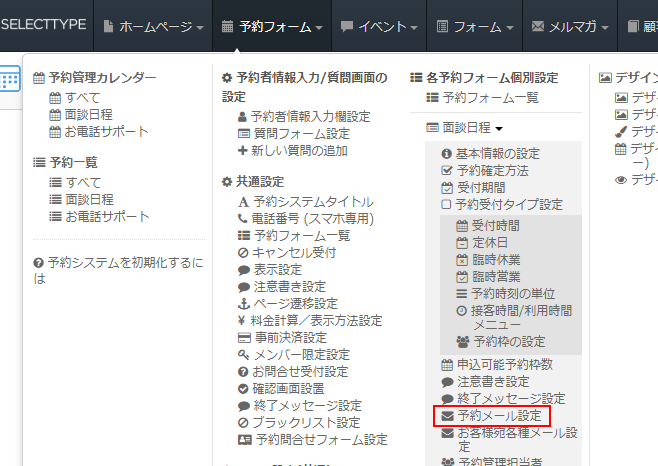Click the credit card icon for 事前決済設定
The height and width of the screenshot is (466, 658).
pos(243,338)
